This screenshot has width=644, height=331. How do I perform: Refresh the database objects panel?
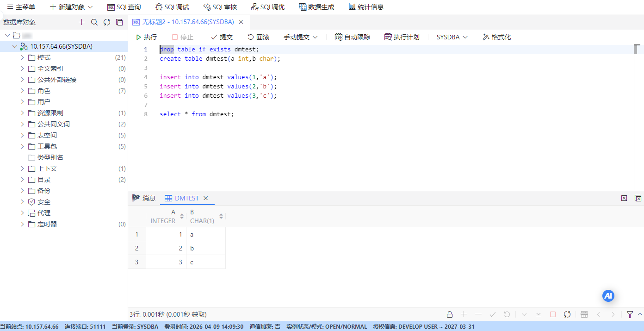click(107, 22)
